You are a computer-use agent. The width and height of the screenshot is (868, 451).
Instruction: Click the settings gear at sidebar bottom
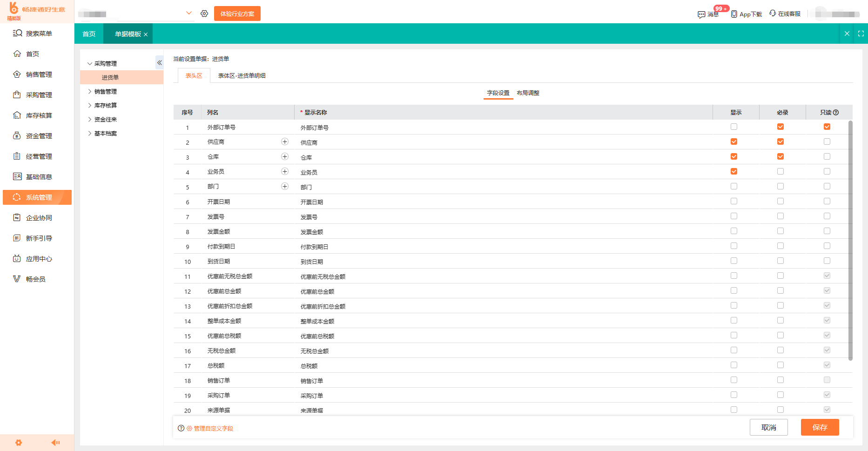pyautogui.click(x=19, y=443)
